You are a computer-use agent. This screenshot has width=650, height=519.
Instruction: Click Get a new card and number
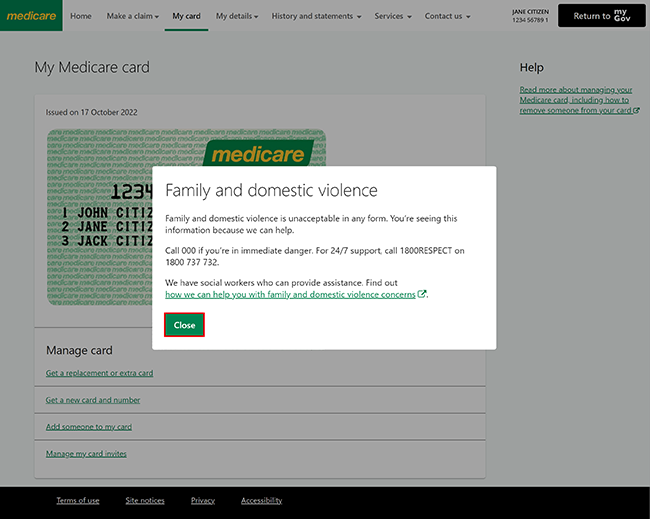(93, 400)
